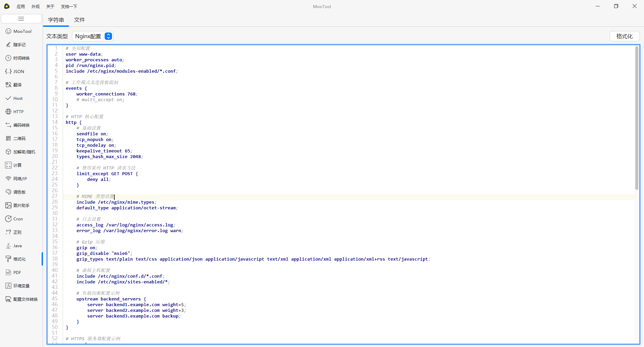Viewport: 644px width, 347px height.
Task: Switch to the 文件 tab
Action: (79, 20)
